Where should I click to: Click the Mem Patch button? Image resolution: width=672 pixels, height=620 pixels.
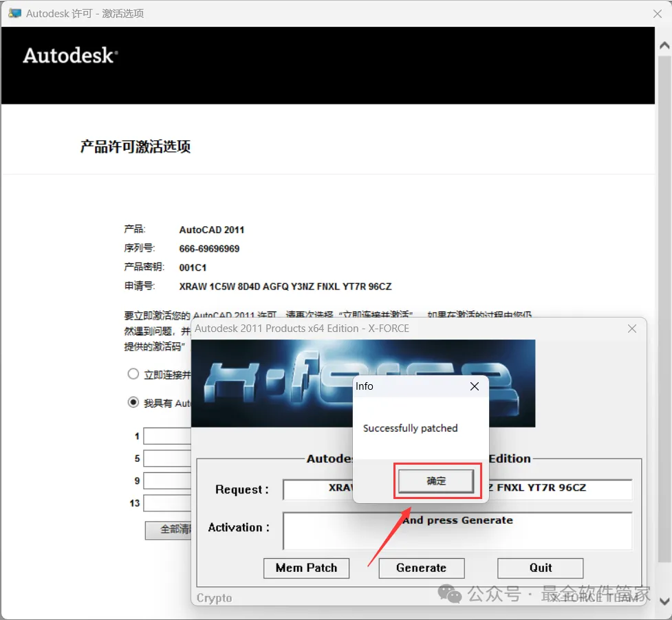click(x=306, y=568)
